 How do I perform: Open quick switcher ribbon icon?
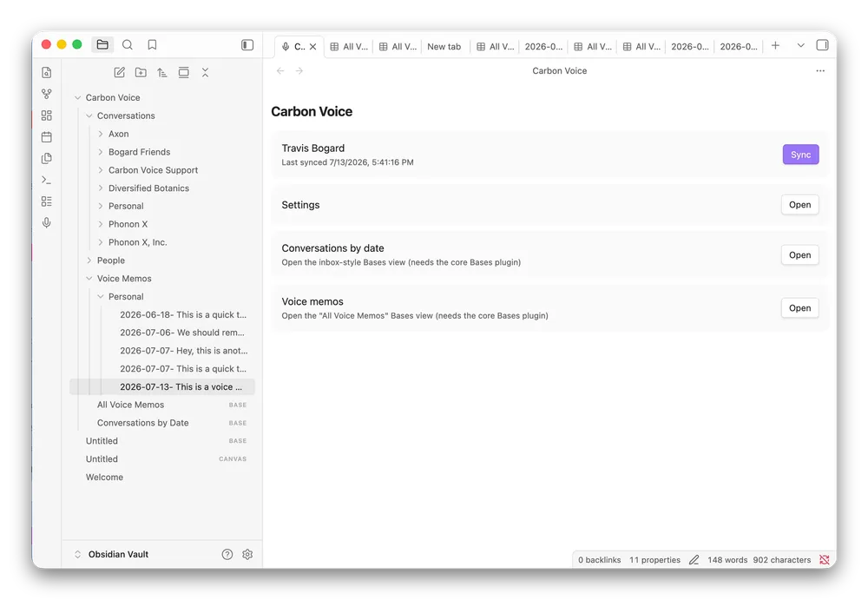click(47, 73)
